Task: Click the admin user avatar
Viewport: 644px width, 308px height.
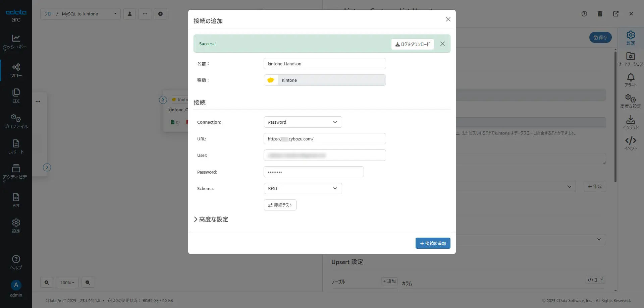Action: tap(16, 285)
